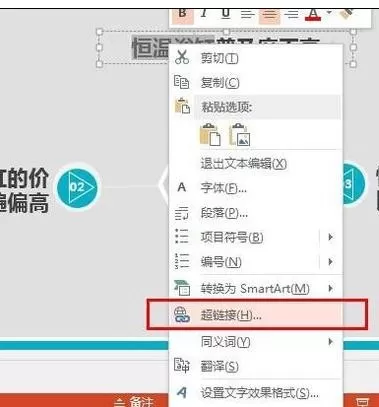Click the scissors cut icon

[182, 57]
